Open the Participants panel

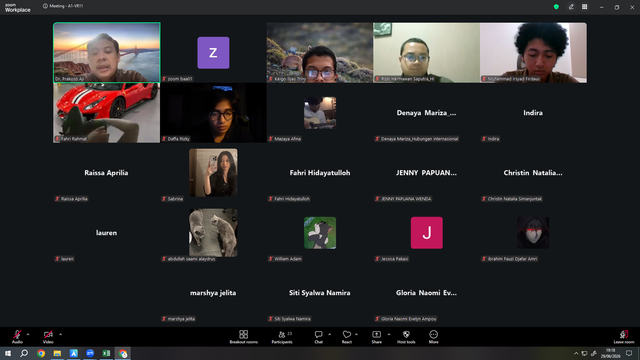(x=282, y=337)
